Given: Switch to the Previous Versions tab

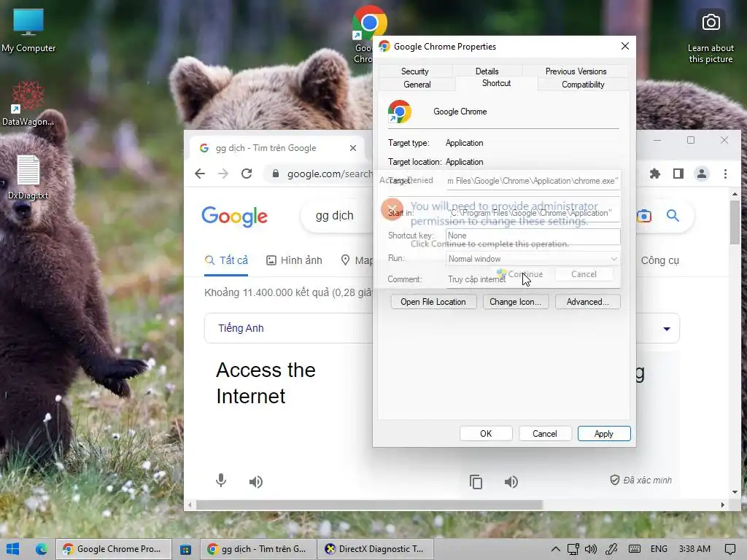Looking at the screenshot, I should [576, 71].
